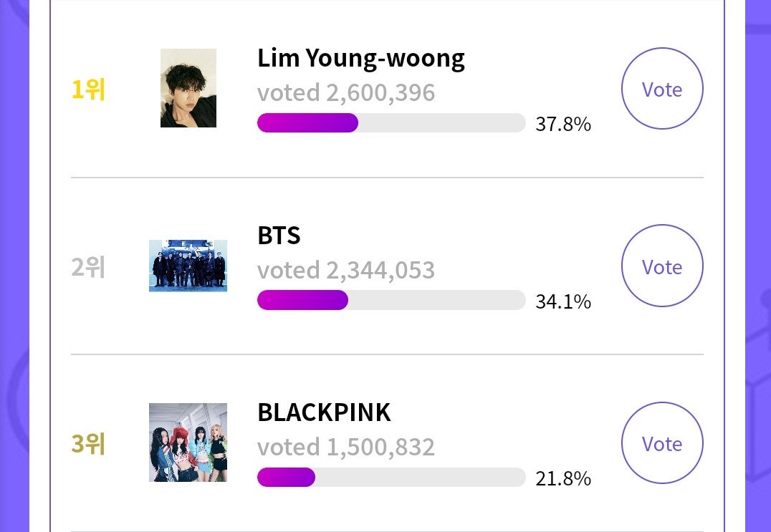Click the BTS vote progress bar
This screenshot has width=771, height=532.
click(x=391, y=300)
